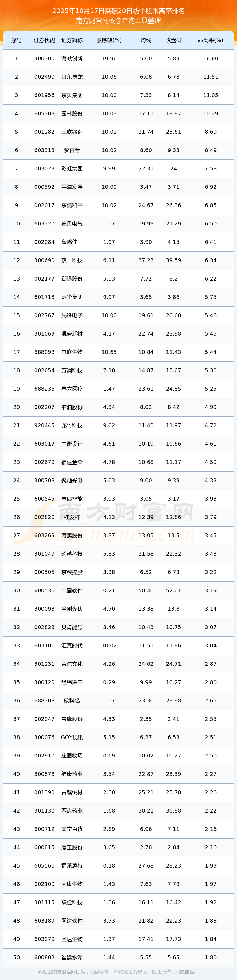Select stock name 万润科技
237x980 pixels.
coord(72,370)
